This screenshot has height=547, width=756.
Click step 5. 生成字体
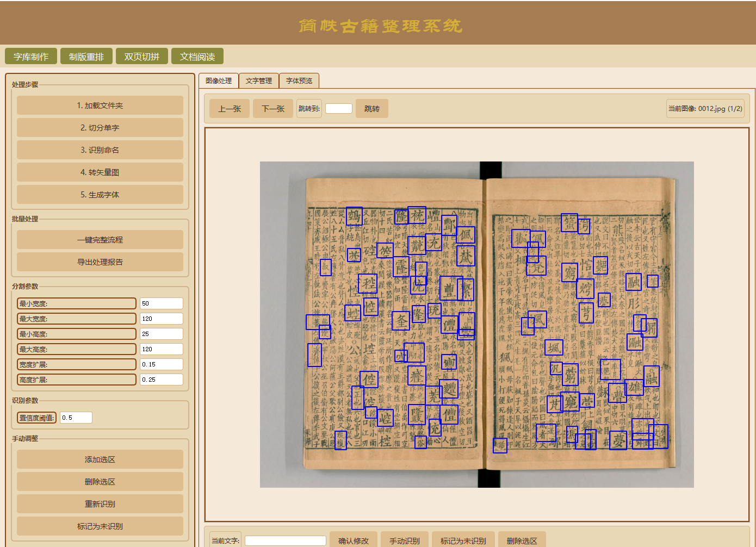tap(100, 195)
